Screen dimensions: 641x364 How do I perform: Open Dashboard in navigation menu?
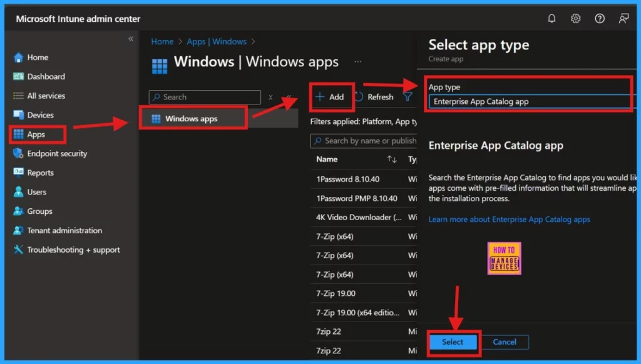click(46, 76)
